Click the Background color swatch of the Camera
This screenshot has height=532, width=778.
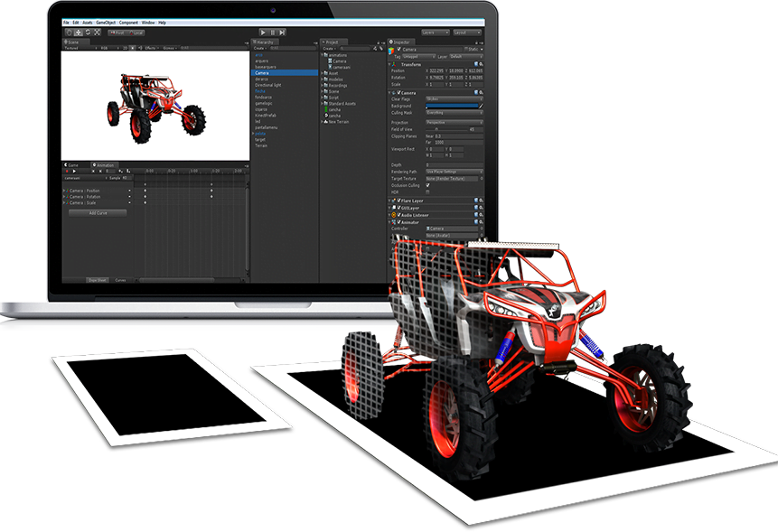click(452, 107)
